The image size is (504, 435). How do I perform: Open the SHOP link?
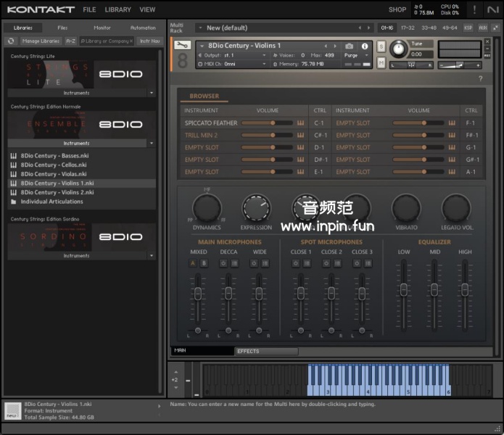tap(397, 9)
